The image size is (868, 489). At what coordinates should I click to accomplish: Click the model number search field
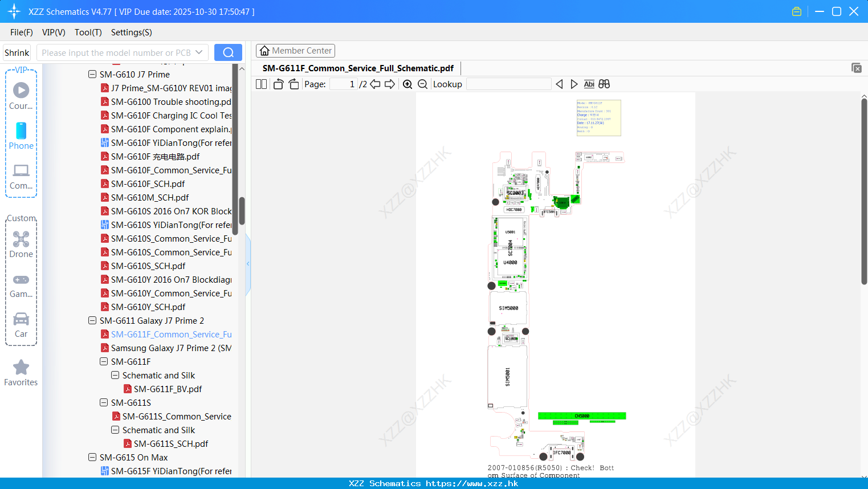116,52
